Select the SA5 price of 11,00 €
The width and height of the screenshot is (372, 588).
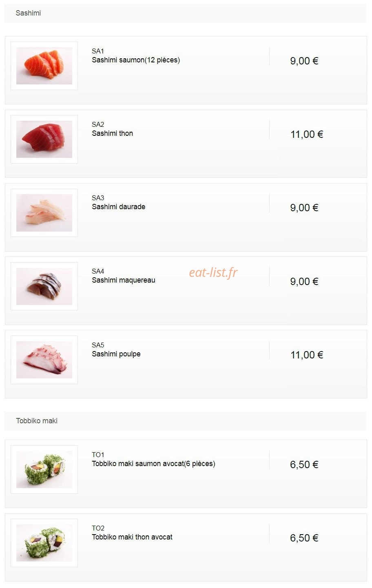(x=307, y=355)
